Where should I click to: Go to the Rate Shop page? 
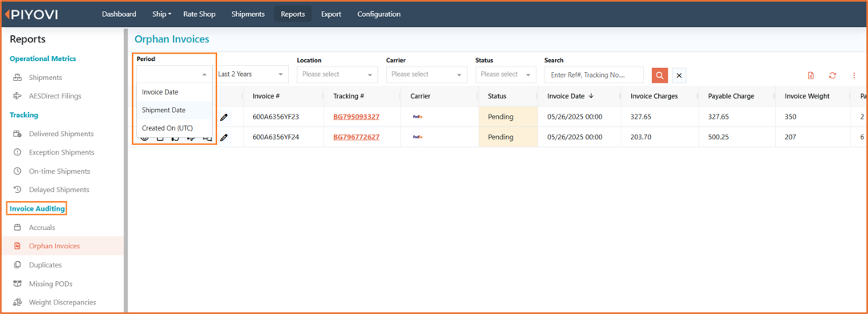point(199,14)
